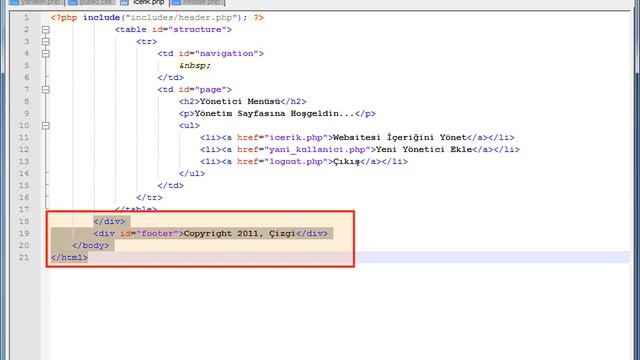Click the closing div tag on line 18

[109, 221]
